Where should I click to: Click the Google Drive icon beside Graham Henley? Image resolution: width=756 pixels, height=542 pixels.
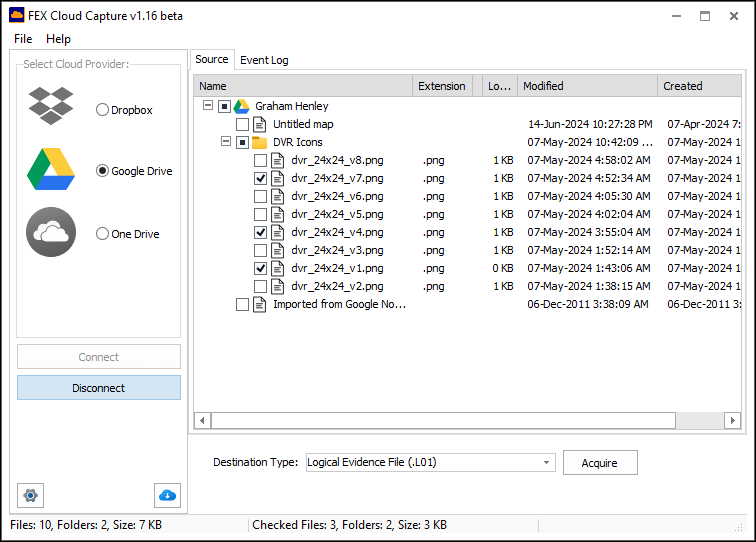coord(242,106)
